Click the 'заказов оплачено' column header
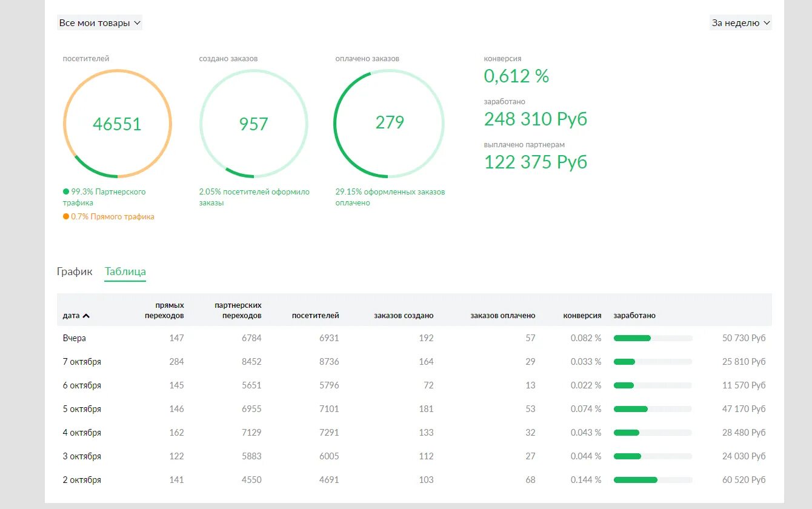Image resolution: width=812 pixels, height=509 pixels. point(503,316)
